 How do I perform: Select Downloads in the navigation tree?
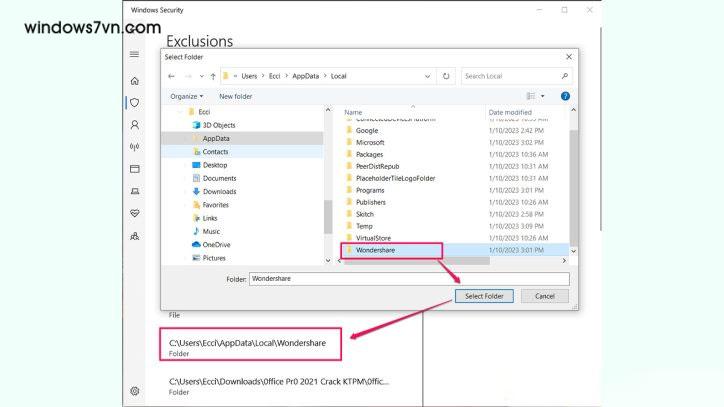[219, 191]
